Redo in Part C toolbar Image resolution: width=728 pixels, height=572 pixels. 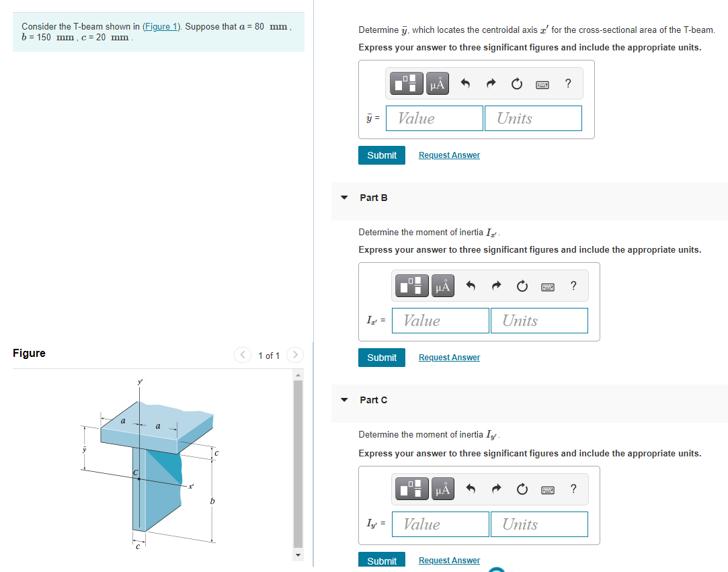coord(496,489)
